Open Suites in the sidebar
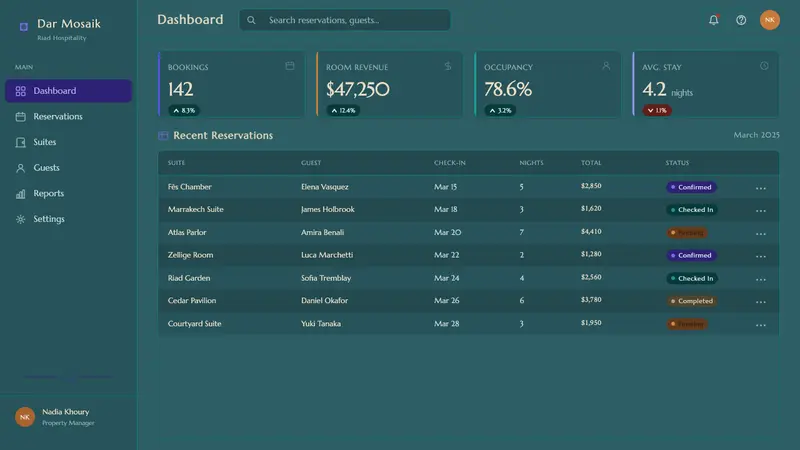Image resolution: width=800 pixels, height=450 pixels. [68, 142]
